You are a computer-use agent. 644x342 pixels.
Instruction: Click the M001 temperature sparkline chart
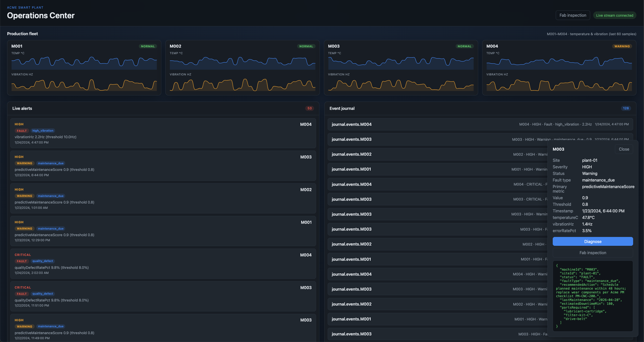click(x=84, y=63)
